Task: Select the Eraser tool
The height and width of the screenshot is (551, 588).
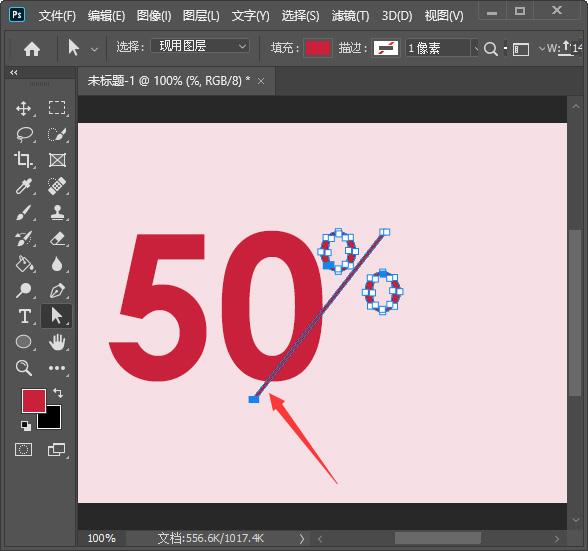Action: [x=57, y=239]
